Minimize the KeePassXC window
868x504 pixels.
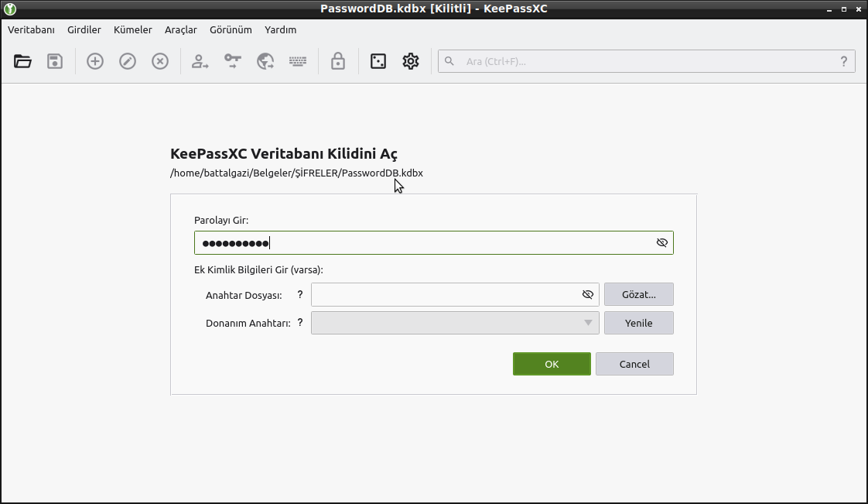[829, 9]
